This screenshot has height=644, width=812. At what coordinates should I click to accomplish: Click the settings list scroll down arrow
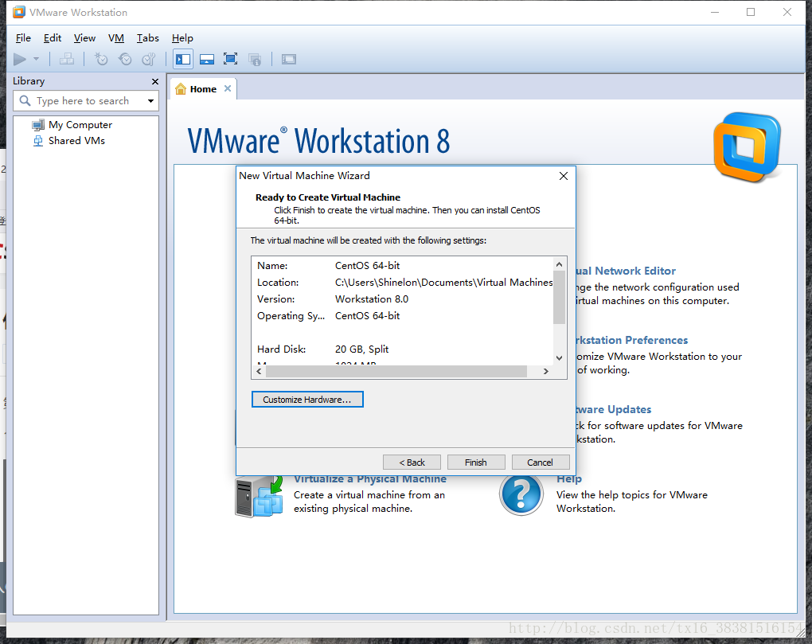point(560,357)
